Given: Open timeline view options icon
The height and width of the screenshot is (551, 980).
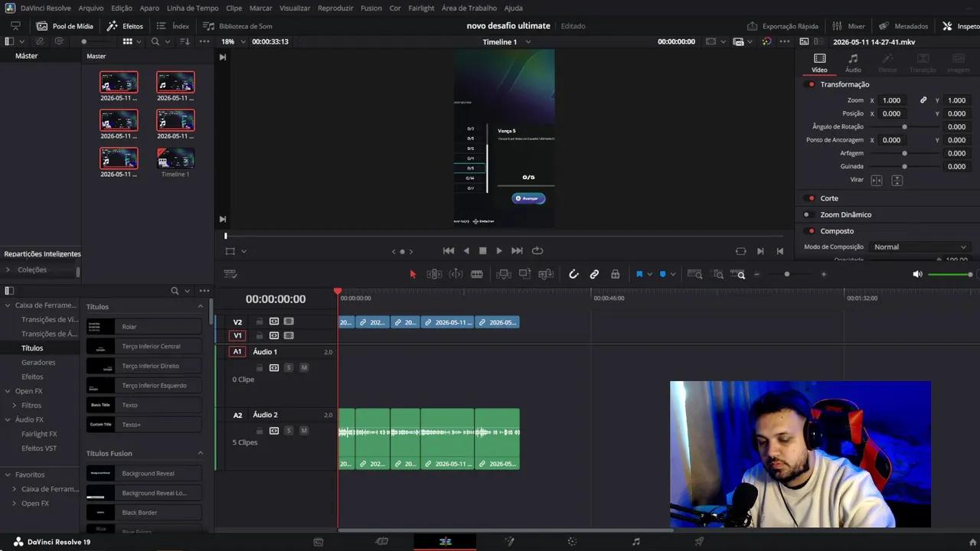Looking at the screenshot, I should point(230,274).
